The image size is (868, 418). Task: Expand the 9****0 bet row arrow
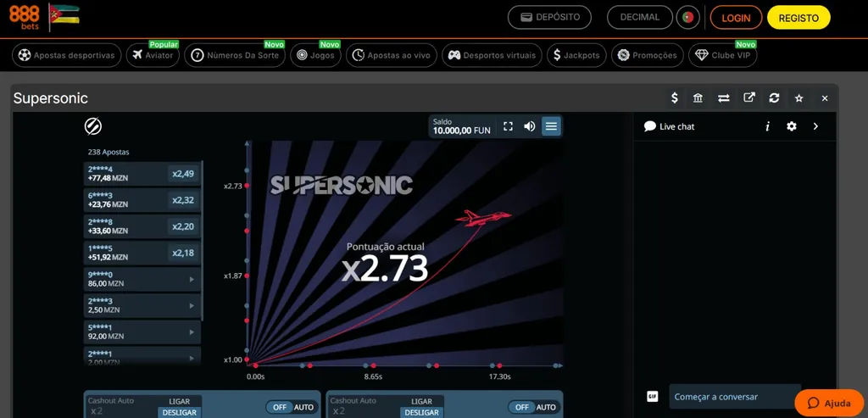point(192,279)
